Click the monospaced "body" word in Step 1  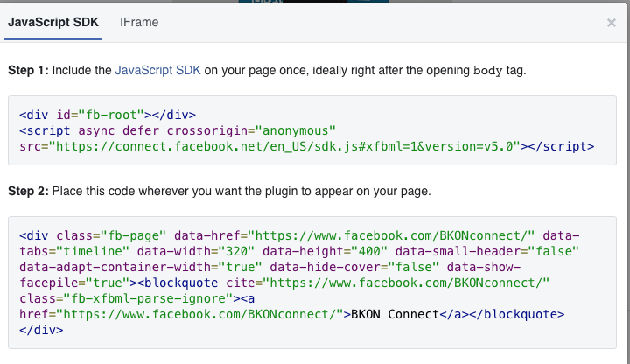click(x=487, y=71)
